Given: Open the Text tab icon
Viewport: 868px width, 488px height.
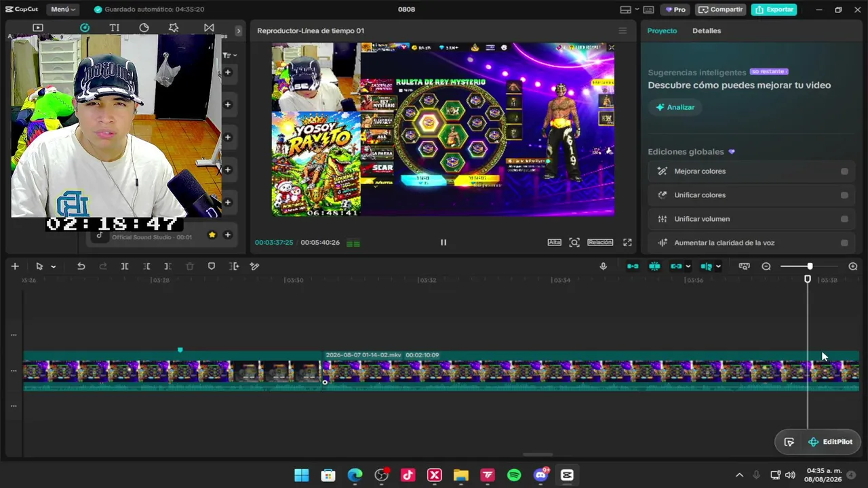Looking at the screenshot, I should [x=114, y=28].
